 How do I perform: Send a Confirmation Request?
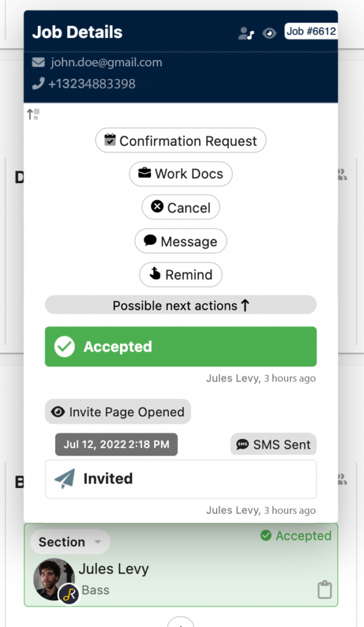180,140
